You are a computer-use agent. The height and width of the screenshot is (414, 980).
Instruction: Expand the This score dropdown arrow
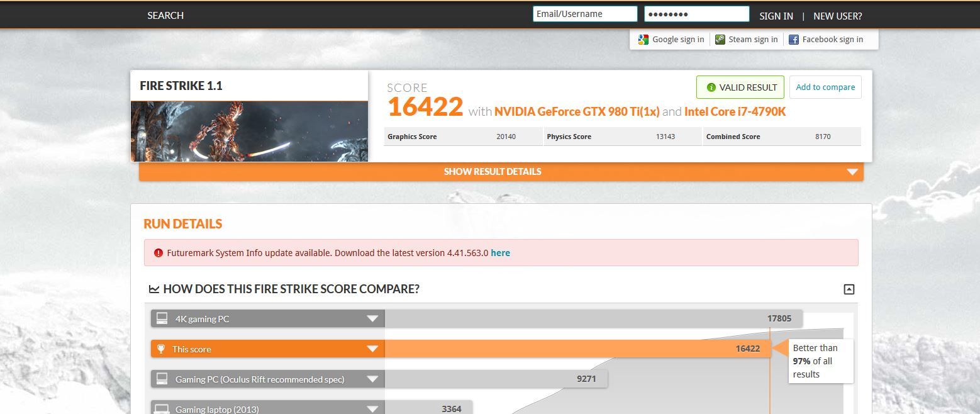point(372,349)
